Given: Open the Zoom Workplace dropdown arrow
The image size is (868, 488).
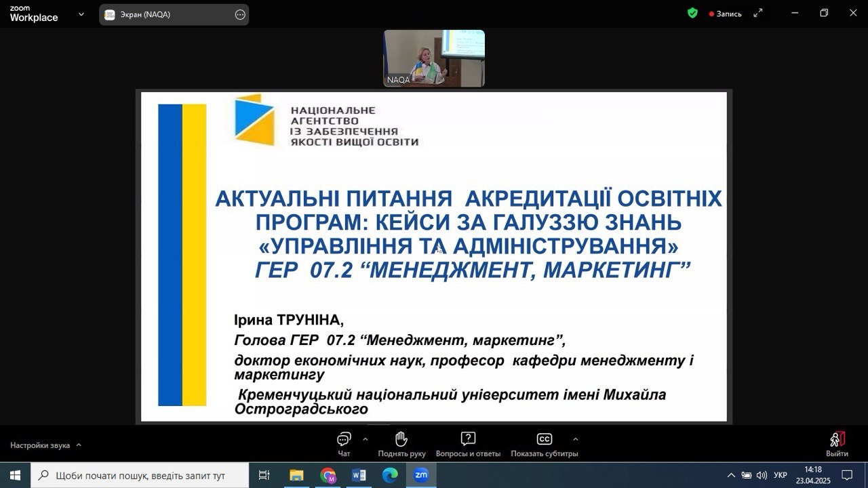Looking at the screenshot, I should pyautogui.click(x=81, y=14).
